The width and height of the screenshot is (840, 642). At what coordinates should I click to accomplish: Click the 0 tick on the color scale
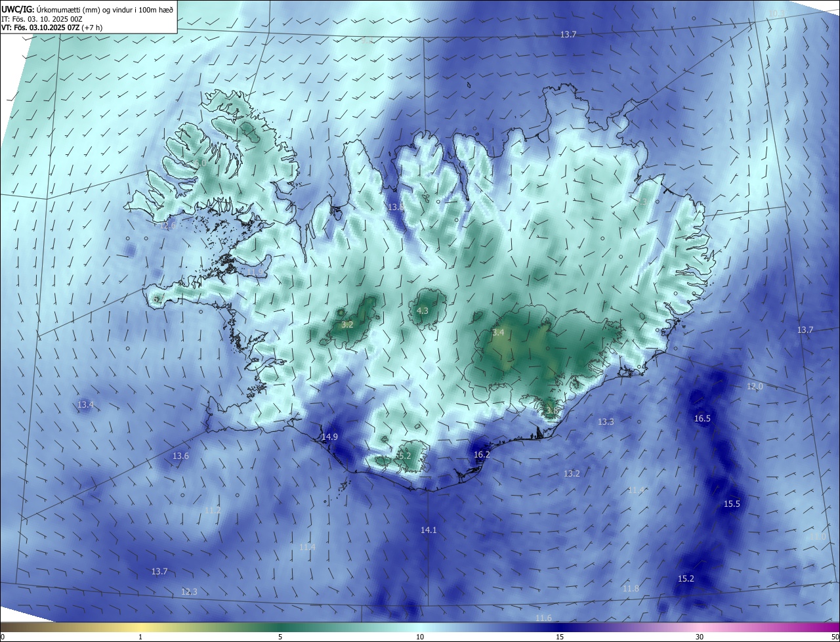coord(2,637)
